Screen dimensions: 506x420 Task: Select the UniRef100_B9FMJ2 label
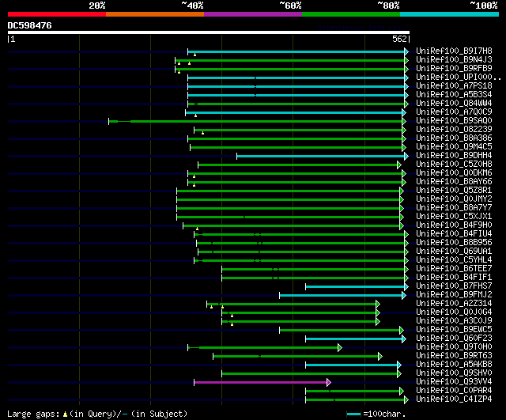click(x=454, y=294)
